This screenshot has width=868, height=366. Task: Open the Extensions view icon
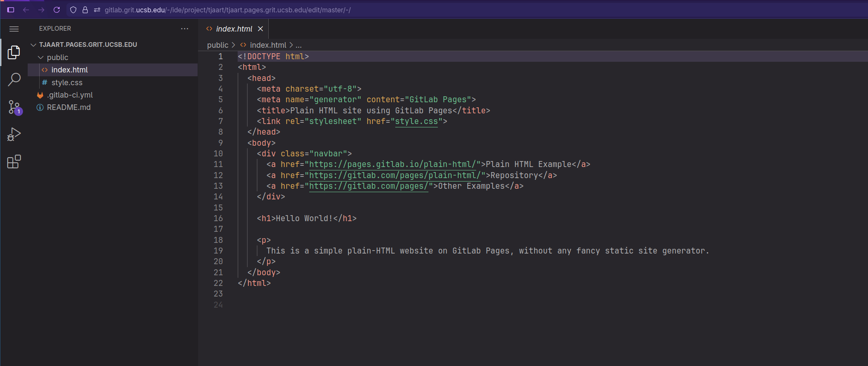point(14,162)
